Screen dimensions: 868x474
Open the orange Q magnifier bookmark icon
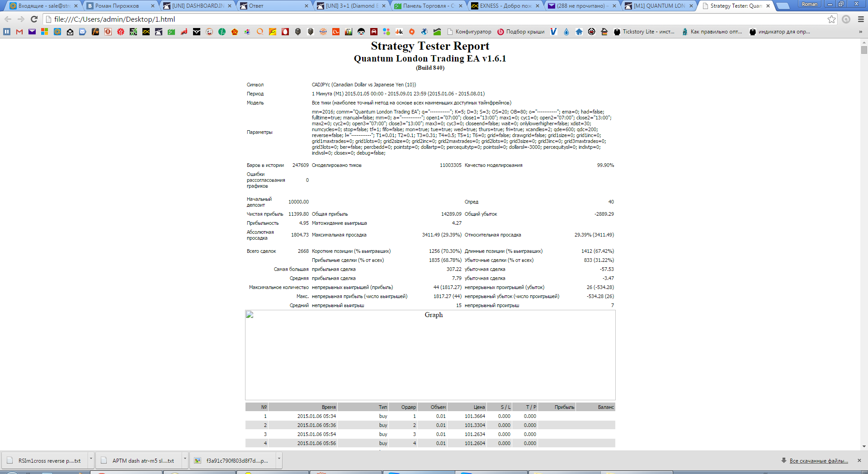pos(260,32)
